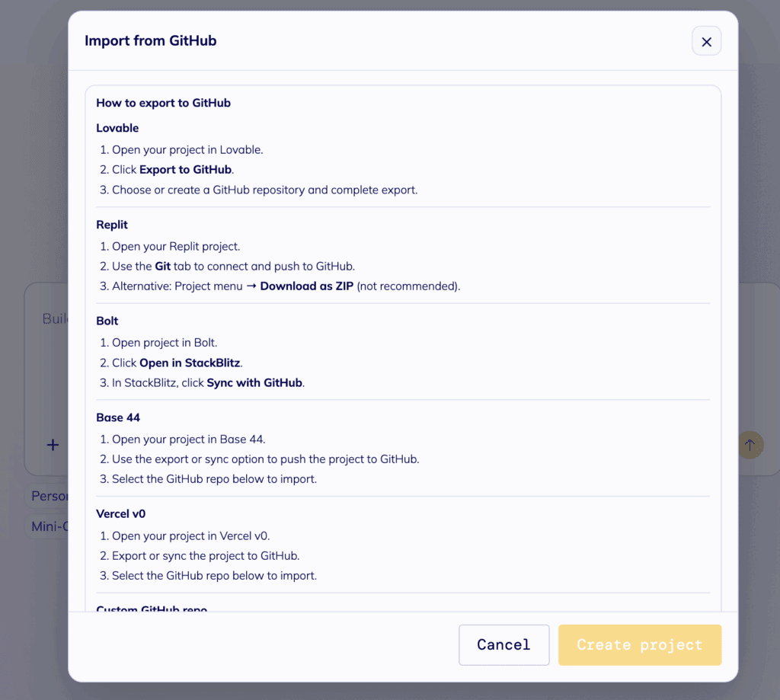Click the How to export to GitHub heading
Viewport: 780px width, 700px height.
(x=163, y=103)
